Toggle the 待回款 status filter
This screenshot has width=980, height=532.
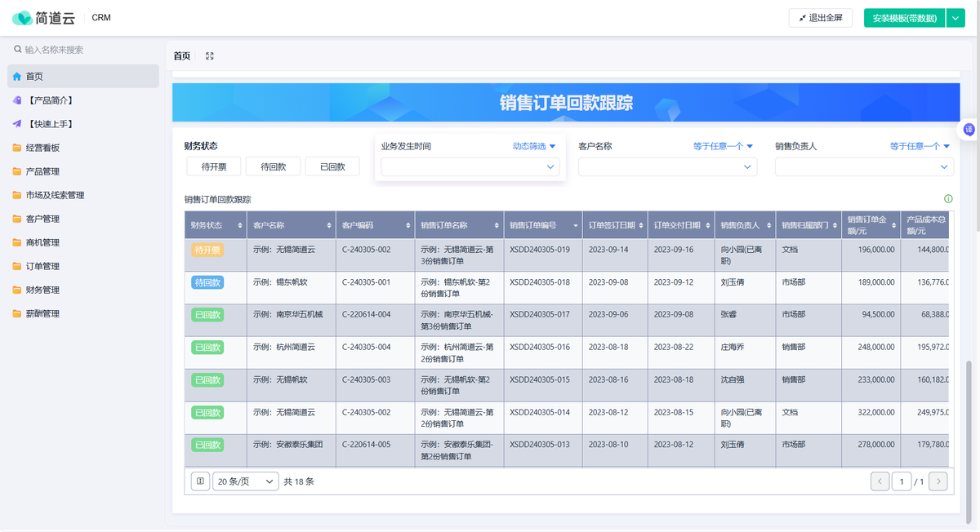tap(273, 166)
